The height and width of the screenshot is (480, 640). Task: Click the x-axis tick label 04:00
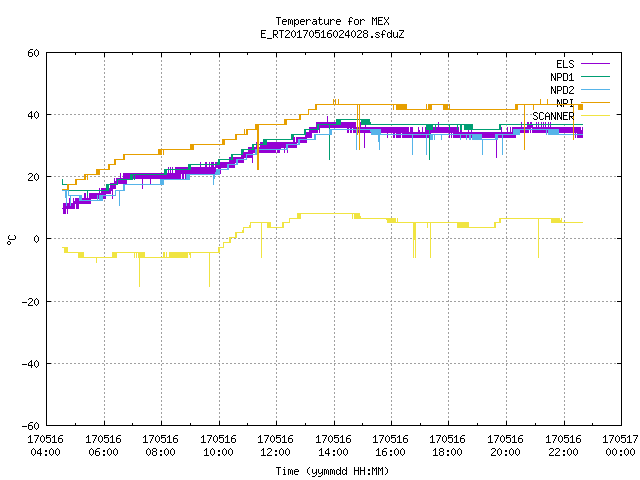pos(45,453)
